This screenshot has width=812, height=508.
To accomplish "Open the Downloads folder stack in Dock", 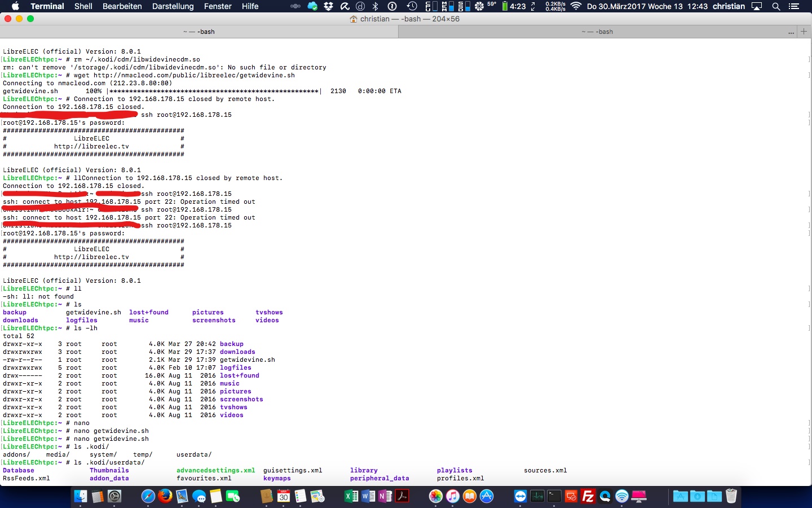I will pyautogui.click(x=697, y=496).
